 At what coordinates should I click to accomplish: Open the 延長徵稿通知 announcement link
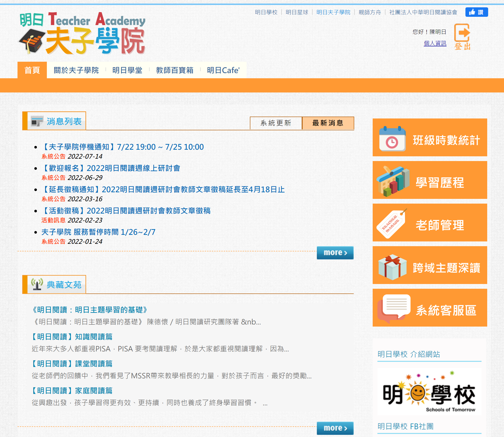coord(163,189)
